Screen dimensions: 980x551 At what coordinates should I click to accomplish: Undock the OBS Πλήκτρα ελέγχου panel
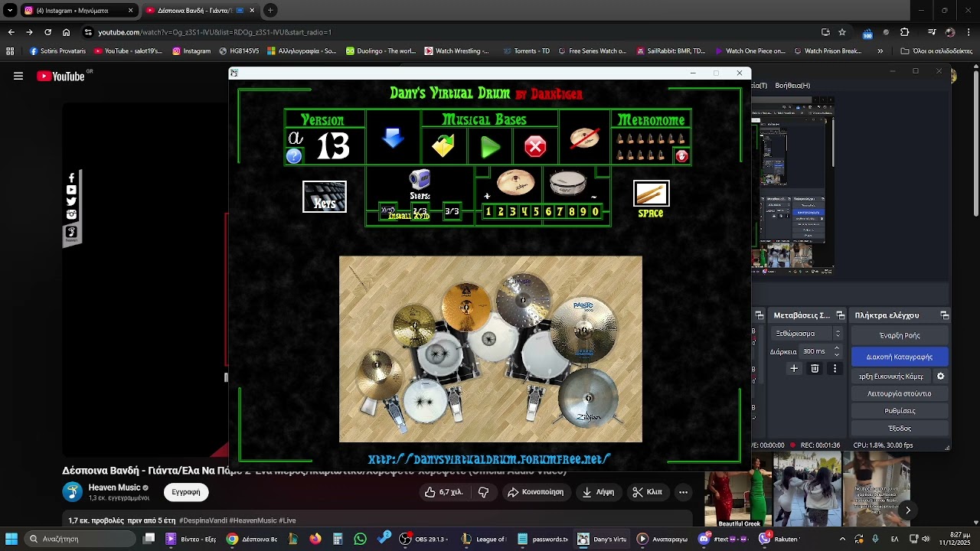point(944,315)
